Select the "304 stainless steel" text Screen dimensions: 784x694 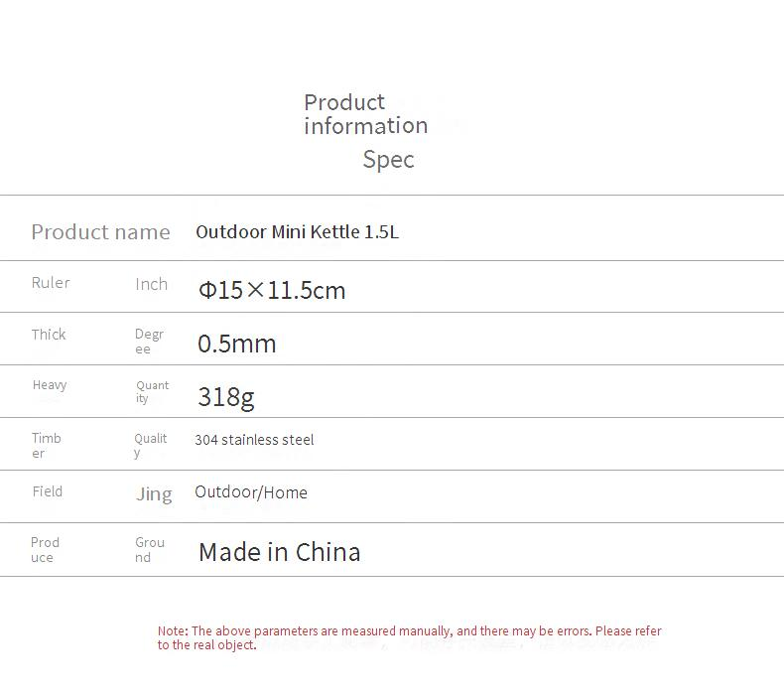click(254, 440)
